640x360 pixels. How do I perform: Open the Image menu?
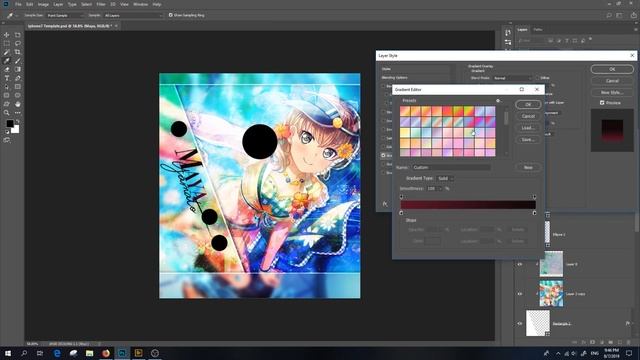click(x=43, y=4)
